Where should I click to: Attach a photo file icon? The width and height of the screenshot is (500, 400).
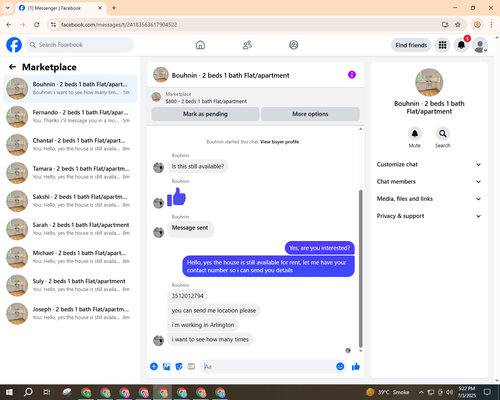pos(166,367)
